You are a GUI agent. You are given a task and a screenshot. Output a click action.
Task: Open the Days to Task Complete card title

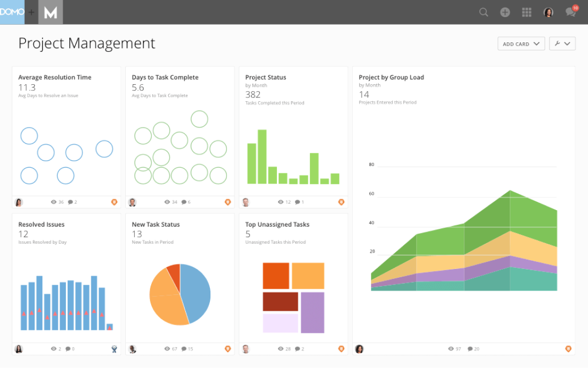point(165,78)
